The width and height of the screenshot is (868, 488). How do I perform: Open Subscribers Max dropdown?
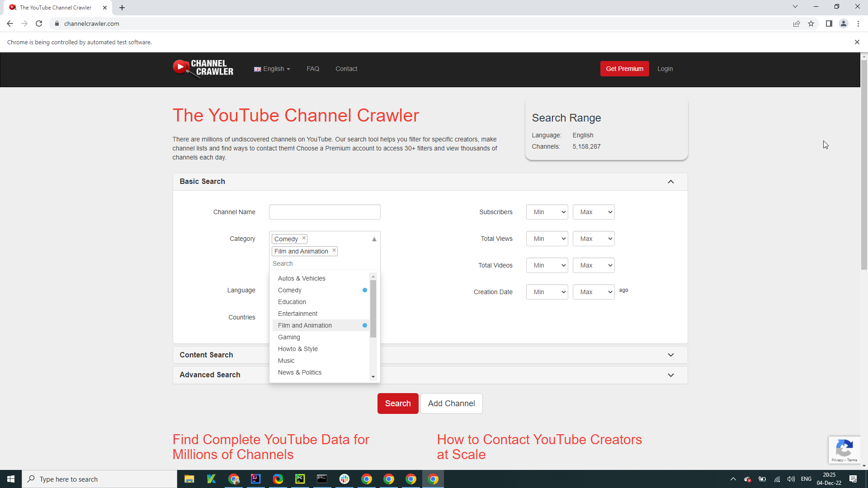594,212
